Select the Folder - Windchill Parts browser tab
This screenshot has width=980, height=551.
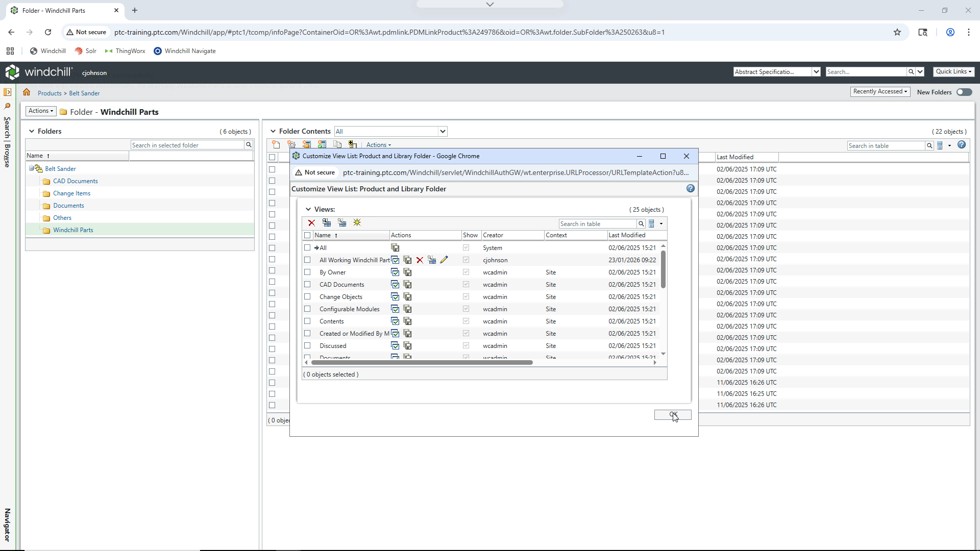[x=65, y=10]
